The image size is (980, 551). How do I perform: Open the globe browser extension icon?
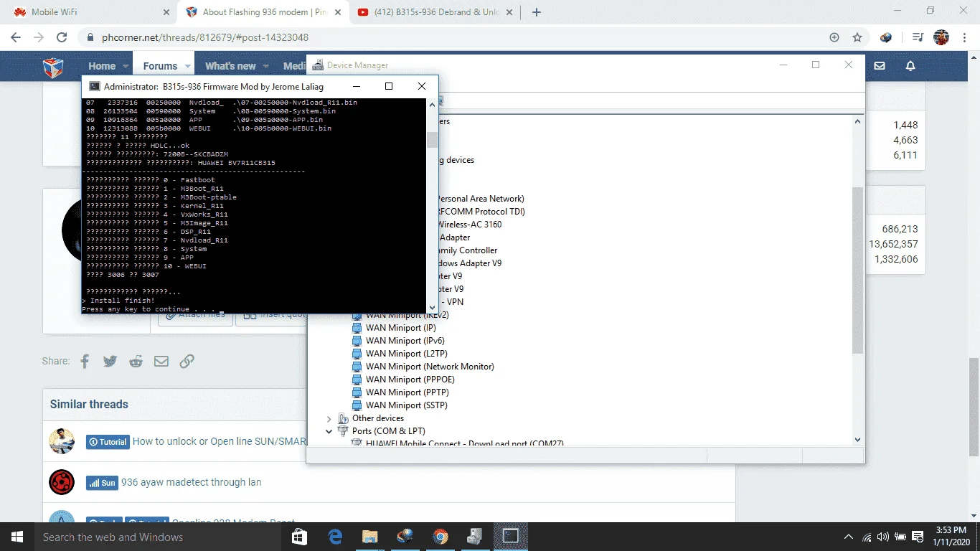(x=887, y=37)
